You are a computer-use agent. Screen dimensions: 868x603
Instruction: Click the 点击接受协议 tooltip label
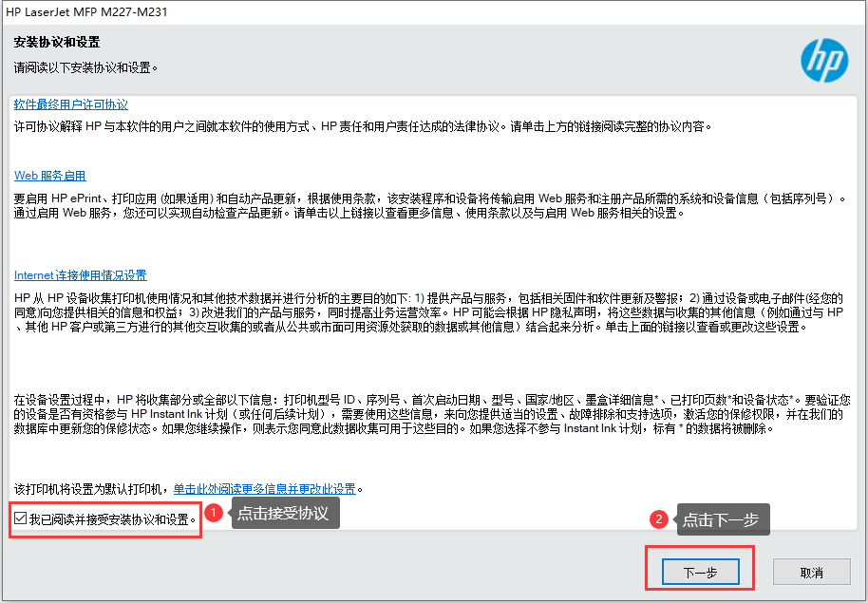click(x=282, y=514)
